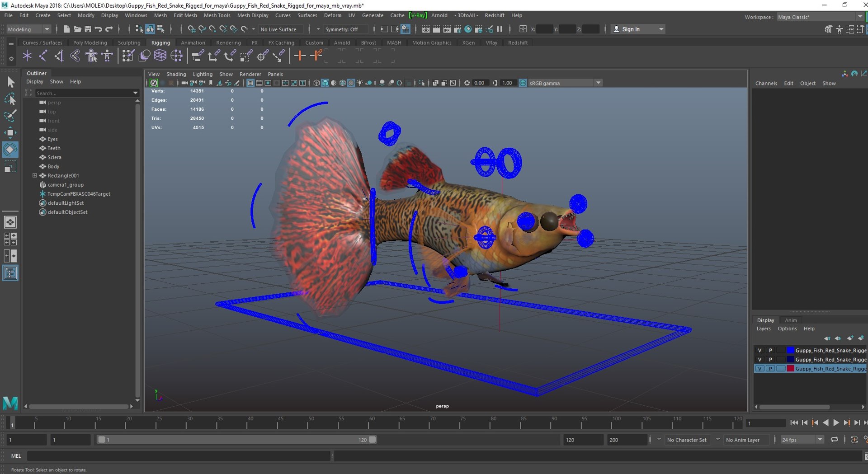Open the sRGB gamma view transform dropdown
The width and height of the screenshot is (868, 474).
pos(565,83)
